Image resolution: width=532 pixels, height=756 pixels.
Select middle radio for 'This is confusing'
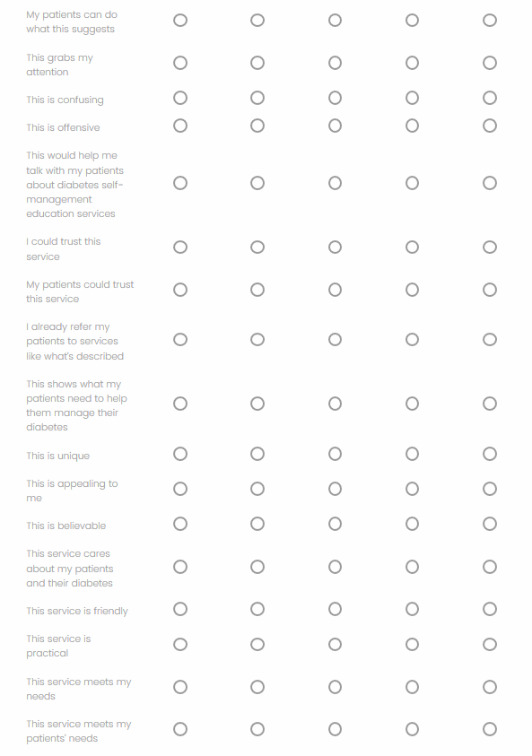click(x=335, y=98)
